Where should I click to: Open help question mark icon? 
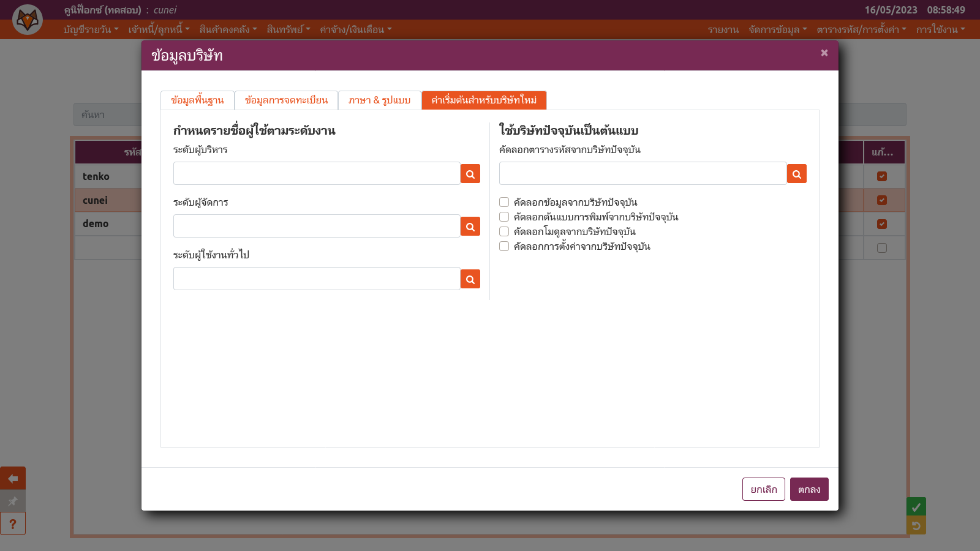pos(13,524)
